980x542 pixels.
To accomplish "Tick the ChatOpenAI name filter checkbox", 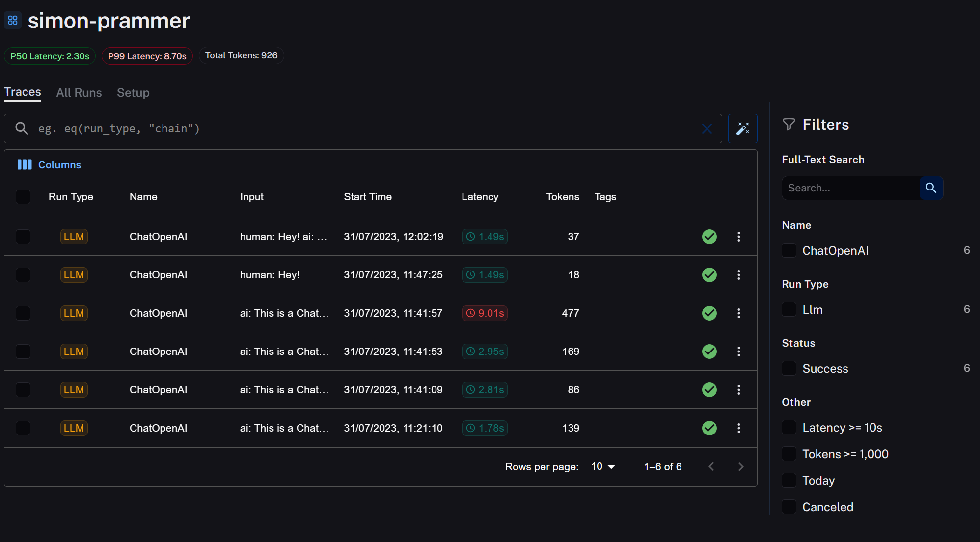I will pyautogui.click(x=789, y=251).
